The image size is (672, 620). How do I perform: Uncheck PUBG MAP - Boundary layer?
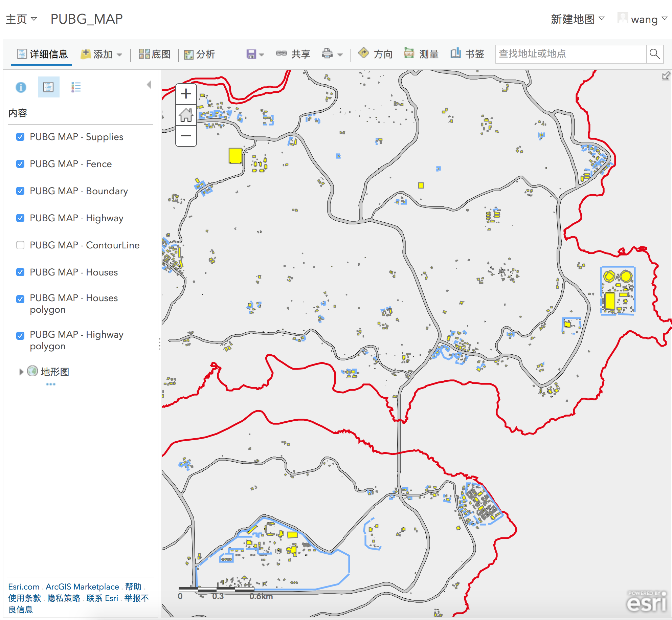[x=20, y=191]
